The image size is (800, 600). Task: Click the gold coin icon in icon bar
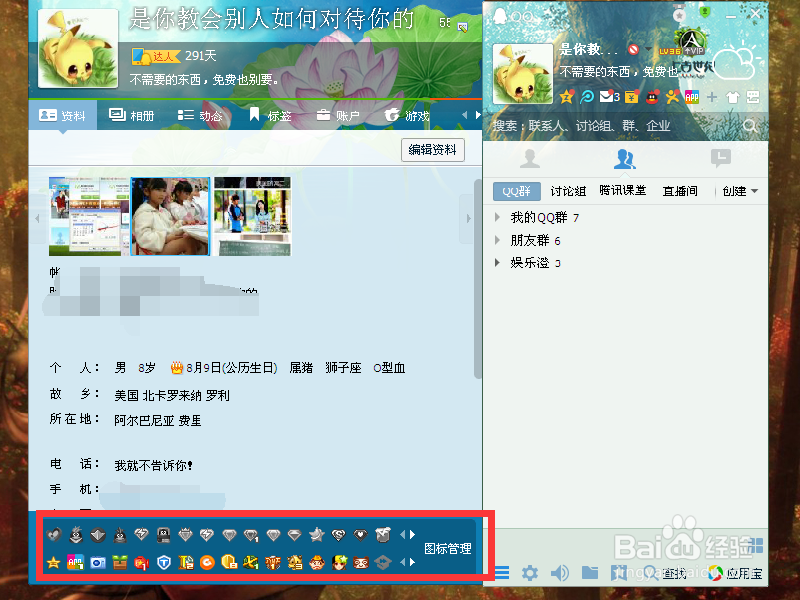tap(229, 562)
